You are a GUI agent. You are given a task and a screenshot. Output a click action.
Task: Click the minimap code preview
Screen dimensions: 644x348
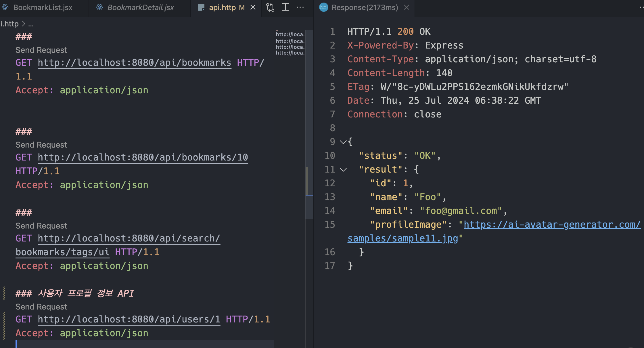click(290, 44)
